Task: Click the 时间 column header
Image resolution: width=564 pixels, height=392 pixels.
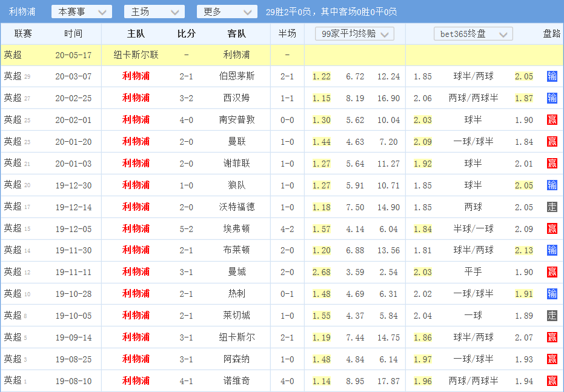Action: [73, 34]
